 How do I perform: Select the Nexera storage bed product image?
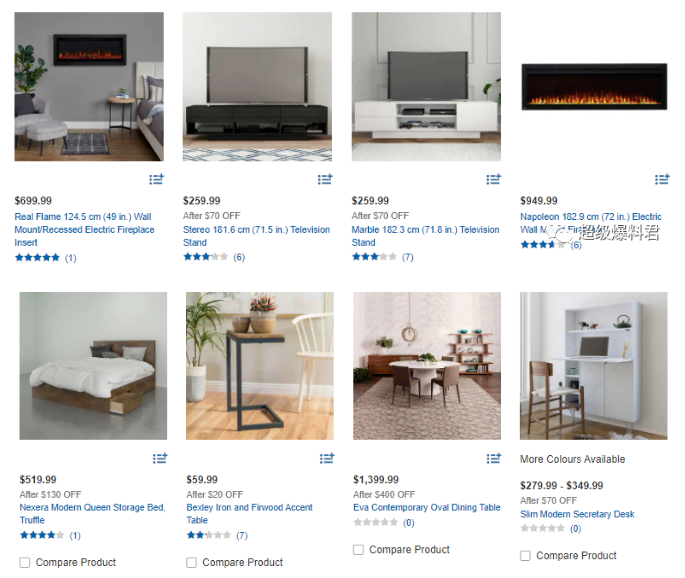click(93, 366)
